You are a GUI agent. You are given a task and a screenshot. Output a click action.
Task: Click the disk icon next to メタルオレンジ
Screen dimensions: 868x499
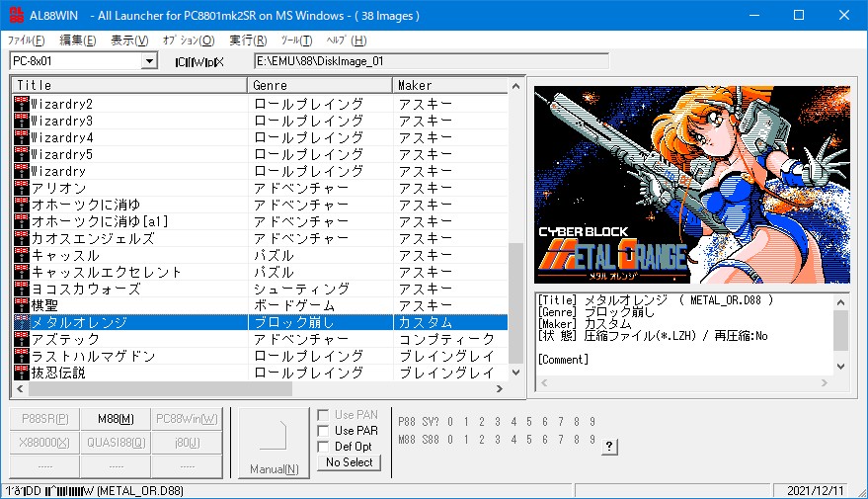(22, 322)
